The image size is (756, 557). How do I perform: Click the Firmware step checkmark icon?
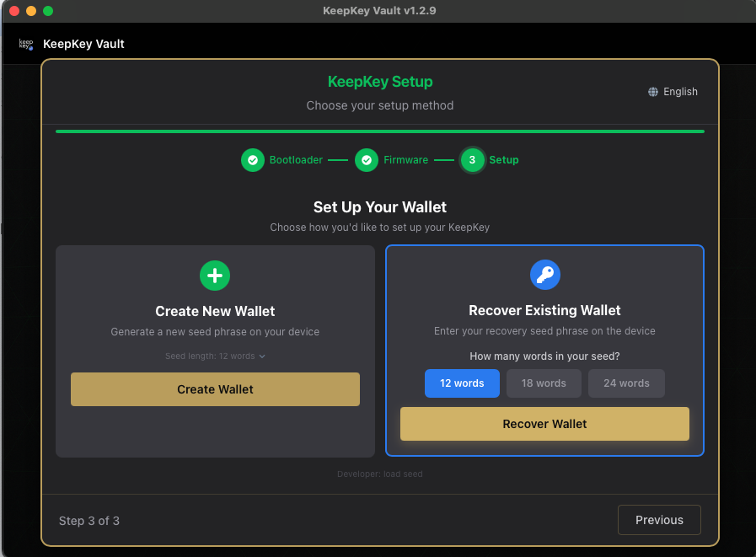[x=367, y=159]
